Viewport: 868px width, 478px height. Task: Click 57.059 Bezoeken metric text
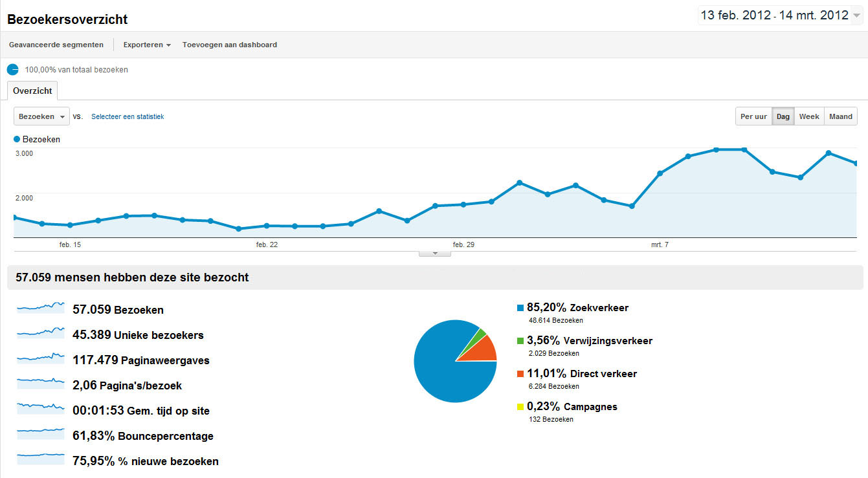[x=118, y=310]
